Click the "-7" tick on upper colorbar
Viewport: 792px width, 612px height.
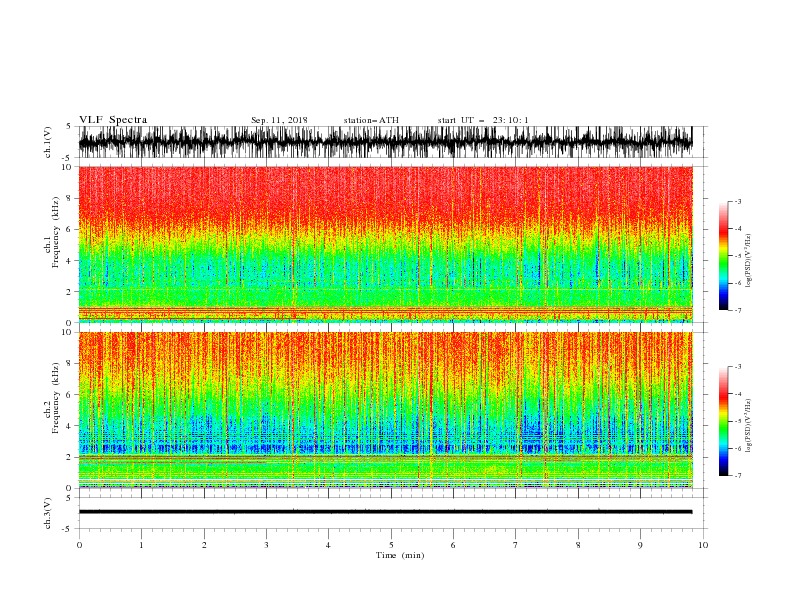[738, 310]
